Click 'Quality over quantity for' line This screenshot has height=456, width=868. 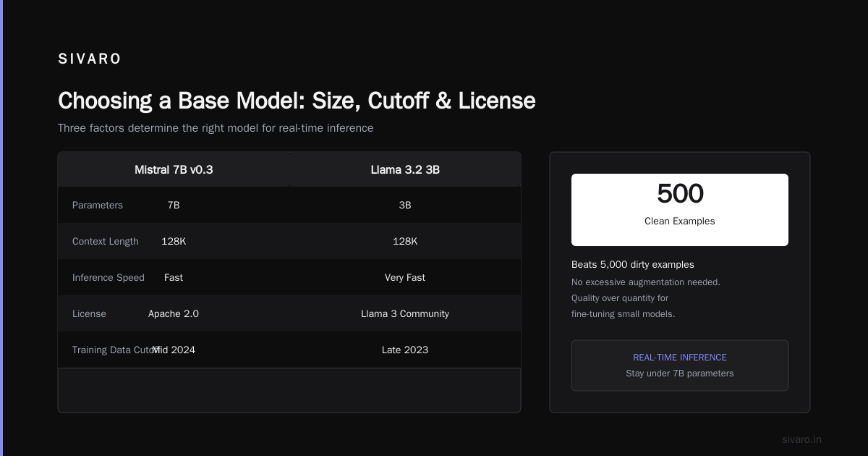(620, 297)
